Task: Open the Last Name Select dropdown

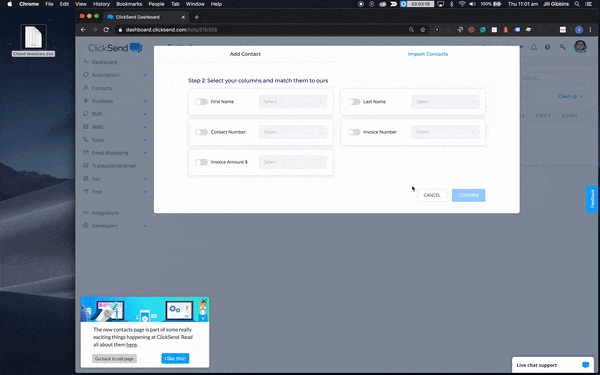Action: tap(445, 102)
